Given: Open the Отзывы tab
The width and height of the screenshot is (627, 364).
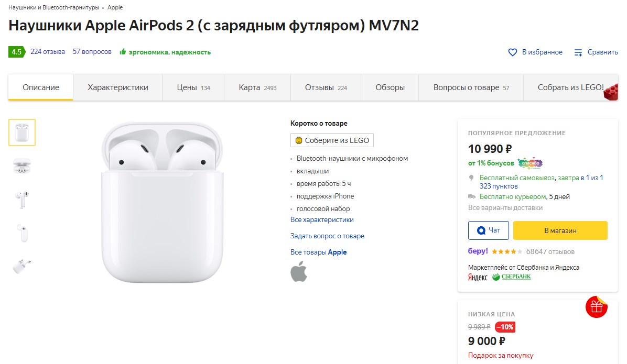Looking at the screenshot, I should [326, 87].
